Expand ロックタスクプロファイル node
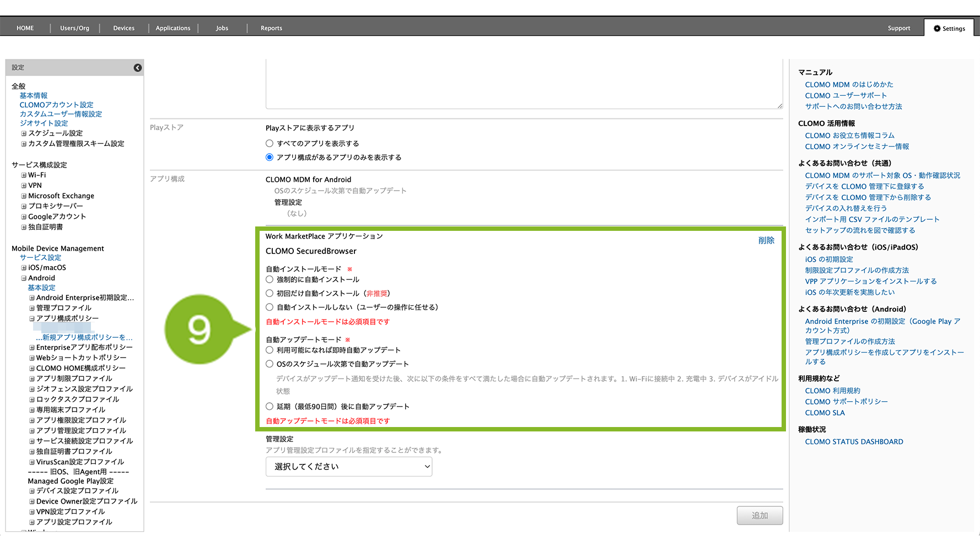 pyautogui.click(x=32, y=399)
